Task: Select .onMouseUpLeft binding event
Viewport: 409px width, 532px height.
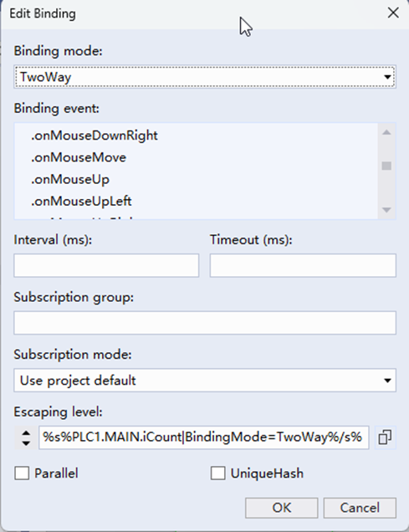Action: tap(81, 202)
